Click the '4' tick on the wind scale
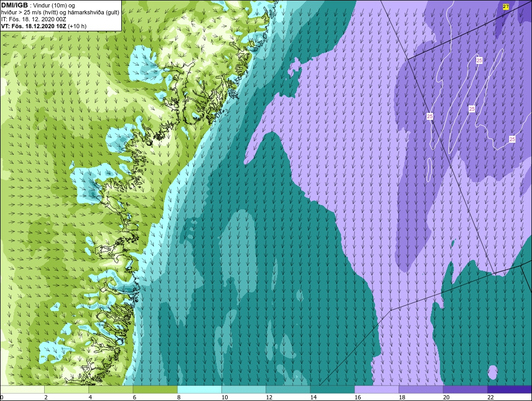Viewport: 532px width, 401px height. [90, 398]
